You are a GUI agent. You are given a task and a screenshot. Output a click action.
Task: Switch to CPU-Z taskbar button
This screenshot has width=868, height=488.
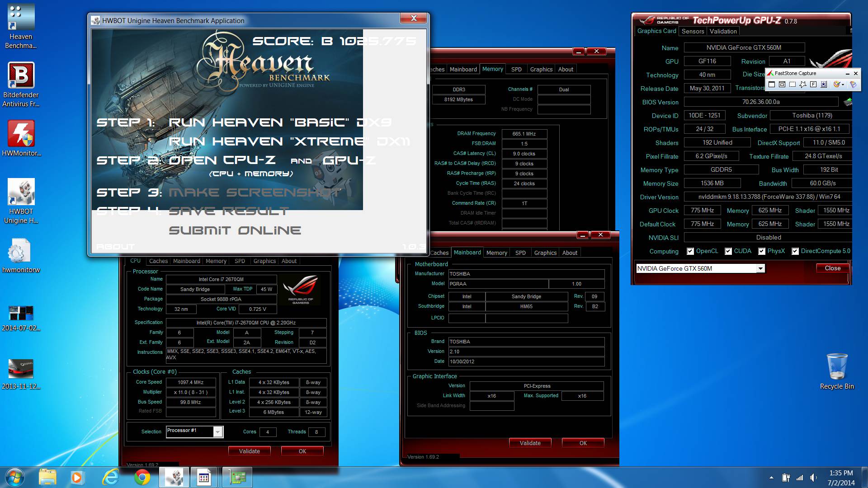tap(204, 478)
